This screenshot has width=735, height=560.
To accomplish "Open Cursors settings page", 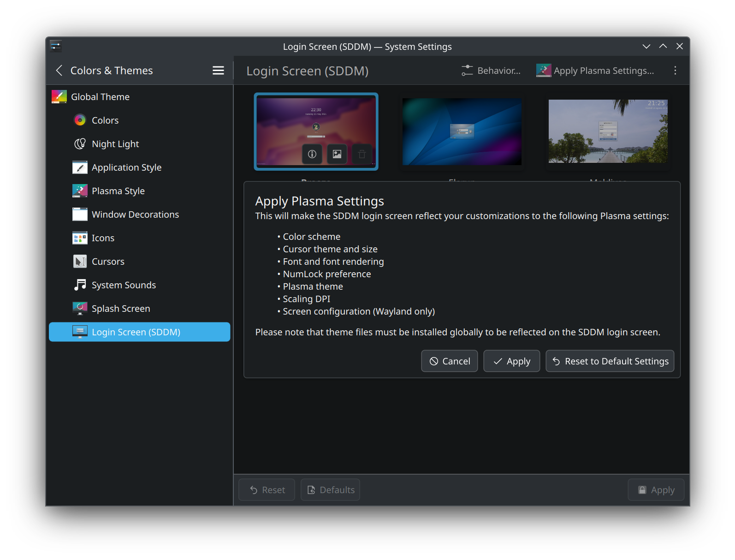I will point(139,262).
